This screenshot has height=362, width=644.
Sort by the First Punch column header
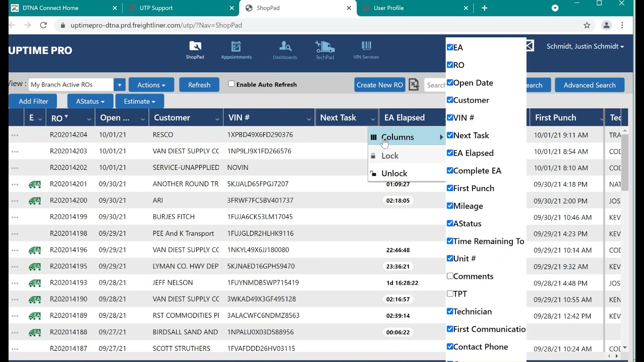click(x=555, y=118)
